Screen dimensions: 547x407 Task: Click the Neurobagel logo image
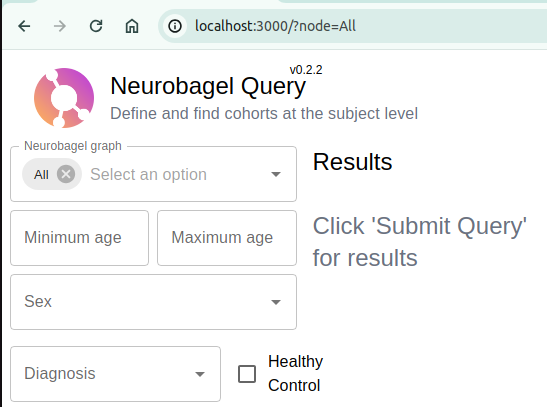click(64, 98)
